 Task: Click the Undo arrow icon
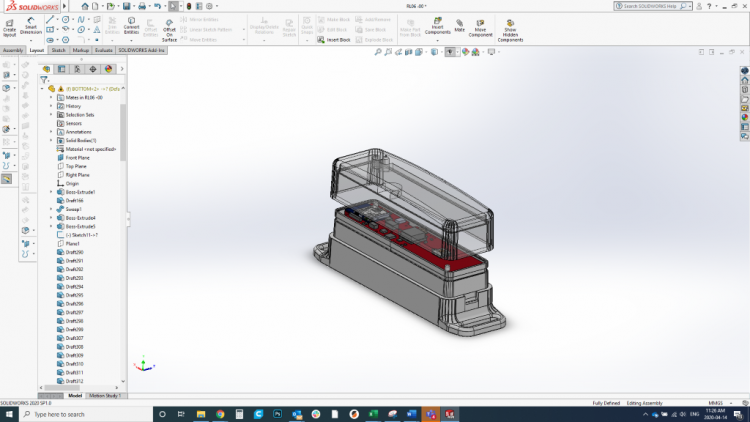coord(157,6)
